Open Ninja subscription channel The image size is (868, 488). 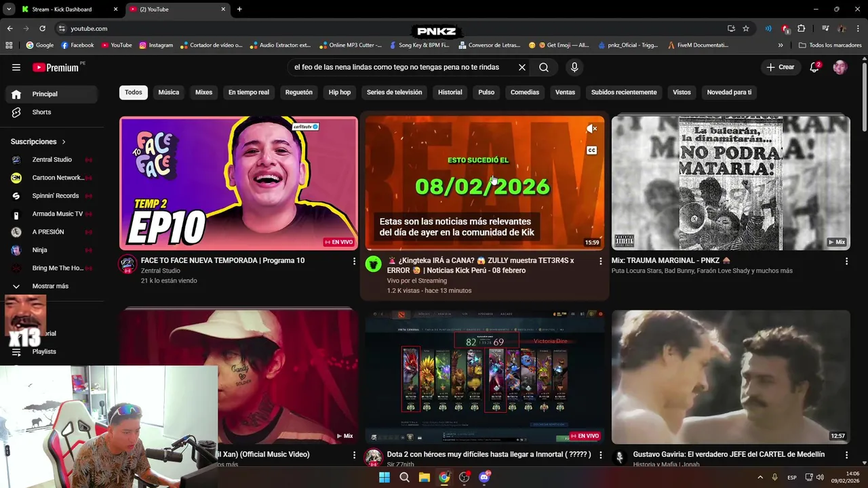coord(53,250)
